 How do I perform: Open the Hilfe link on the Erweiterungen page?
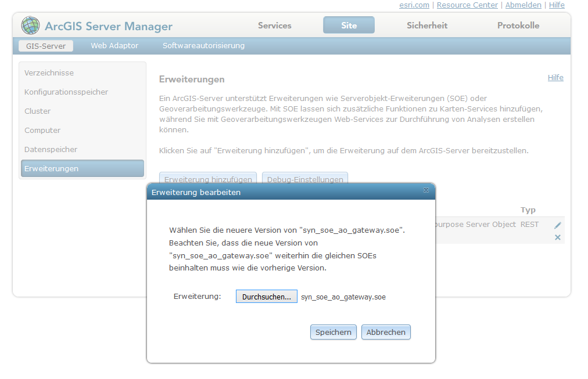point(555,77)
